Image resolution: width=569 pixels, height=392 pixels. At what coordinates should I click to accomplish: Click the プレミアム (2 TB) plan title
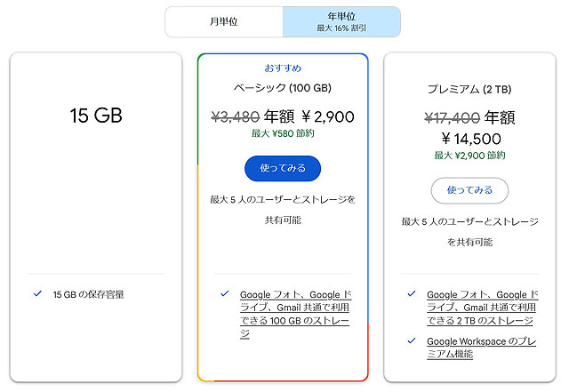pos(469,89)
